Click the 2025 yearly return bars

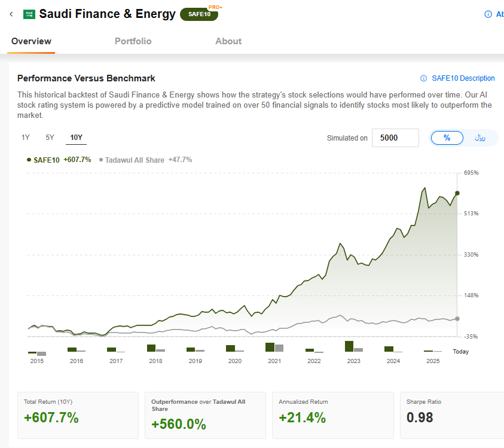click(433, 351)
